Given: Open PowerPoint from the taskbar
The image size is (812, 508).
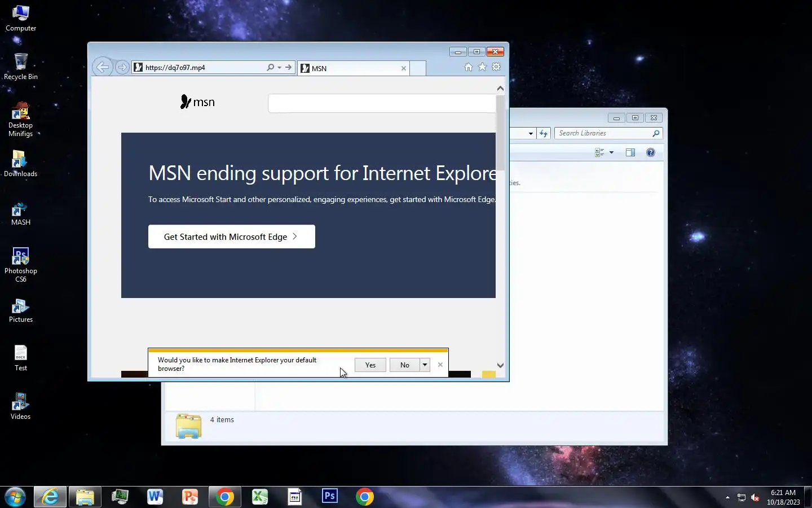Looking at the screenshot, I should 190,497.
